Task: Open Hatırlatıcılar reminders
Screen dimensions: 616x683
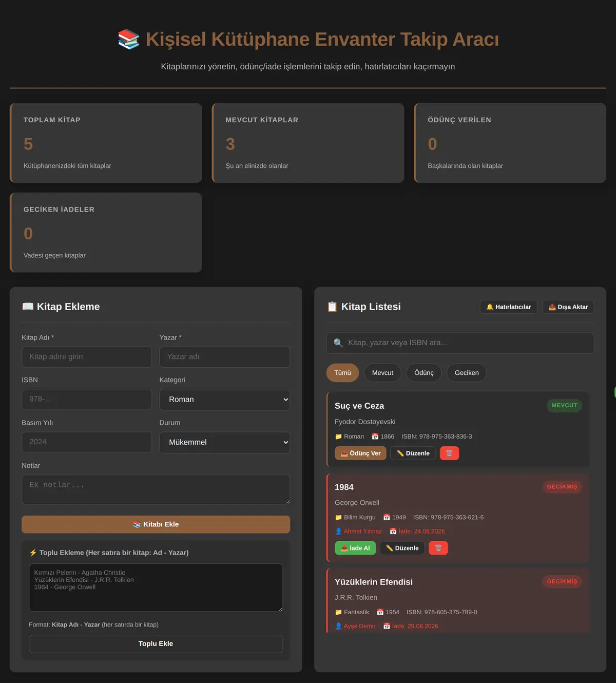Action: click(x=509, y=307)
